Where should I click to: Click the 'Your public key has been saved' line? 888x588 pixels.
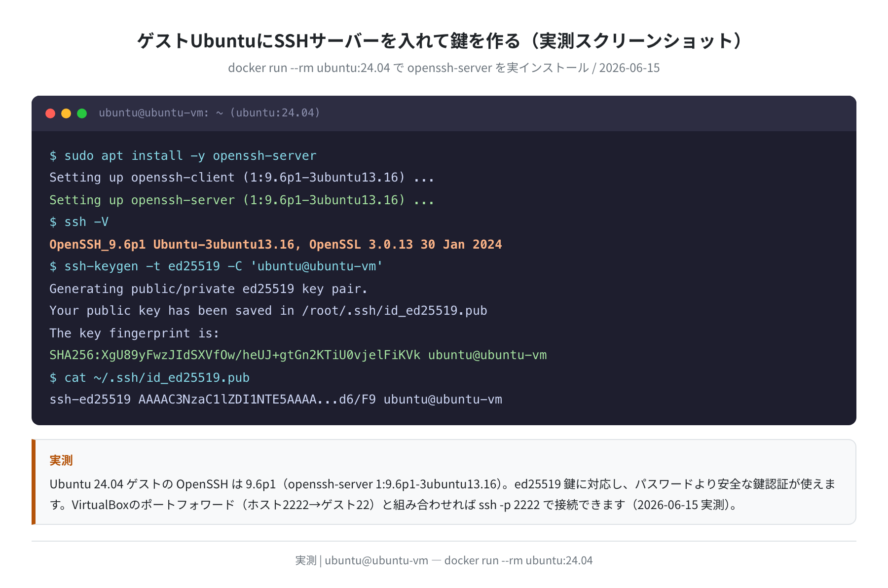point(268,311)
